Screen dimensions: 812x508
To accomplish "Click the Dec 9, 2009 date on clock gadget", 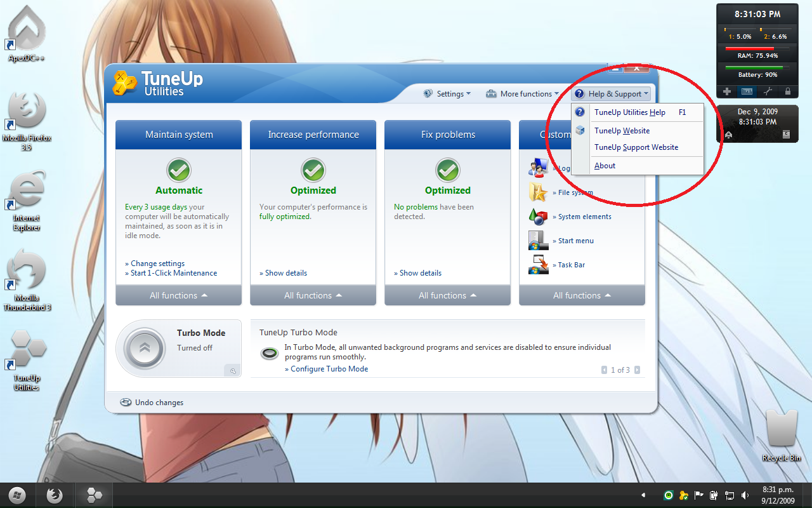I will click(x=757, y=112).
